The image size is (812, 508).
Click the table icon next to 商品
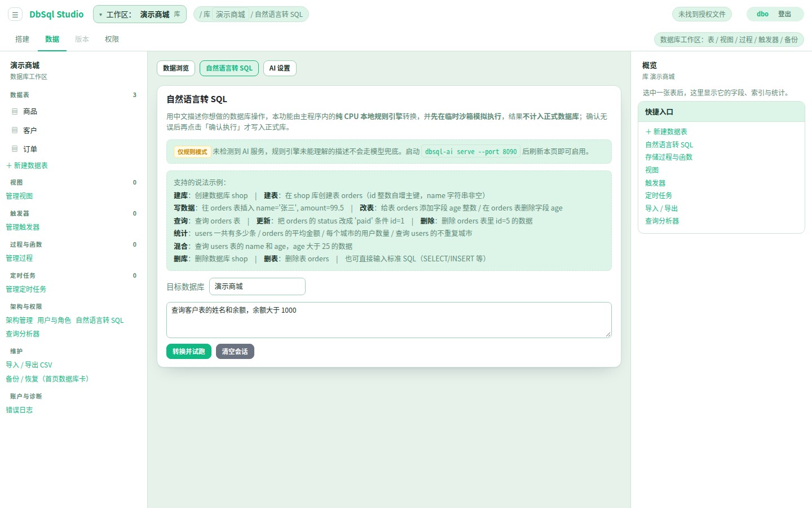(x=15, y=112)
